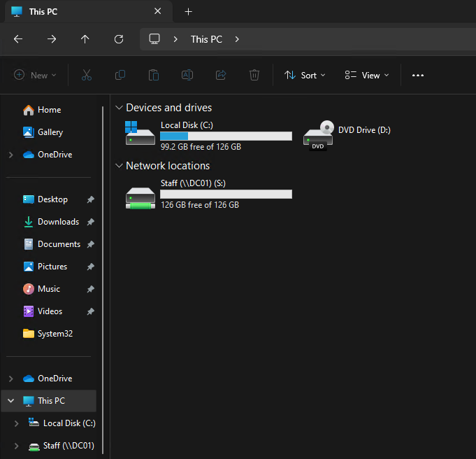Select the Downloads folder in sidebar
The height and width of the screenshot is (459, 476).
tap(58, 222)
